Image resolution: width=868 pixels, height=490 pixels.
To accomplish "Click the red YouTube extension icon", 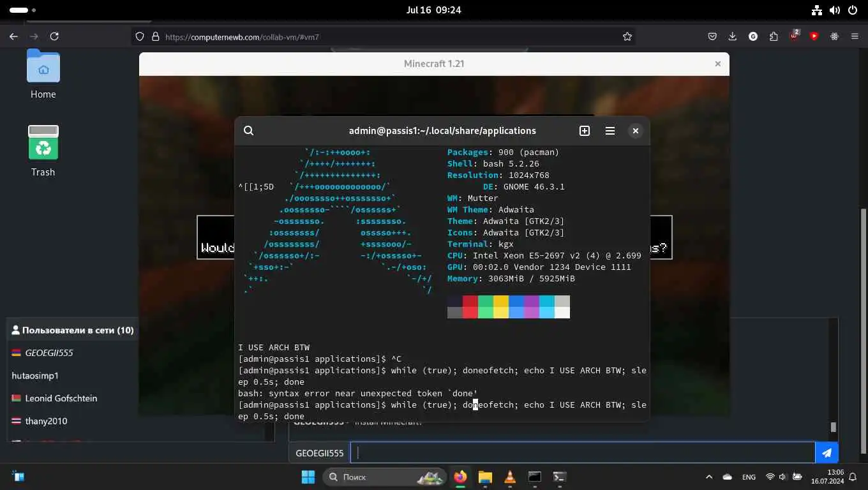I will tap(814, 36).
